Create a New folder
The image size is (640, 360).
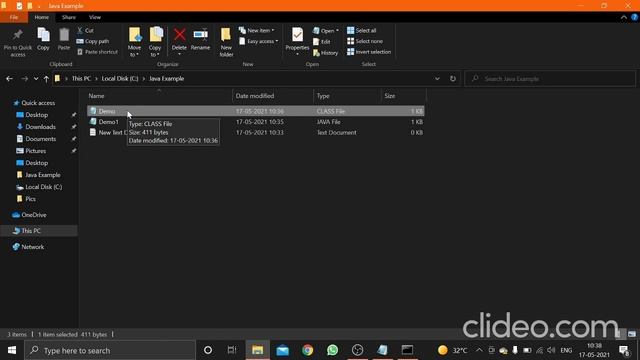226,42
